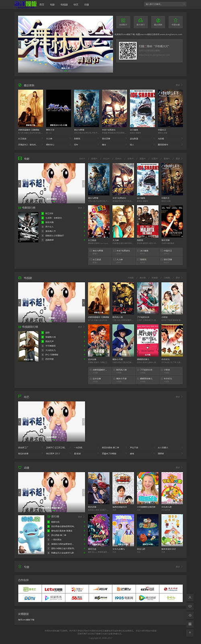This screenshot has width=201, height=644.
Task: Go back on the 舞林大会 banner left arrow
Action: pyautogui.click(x=20, y=45)
